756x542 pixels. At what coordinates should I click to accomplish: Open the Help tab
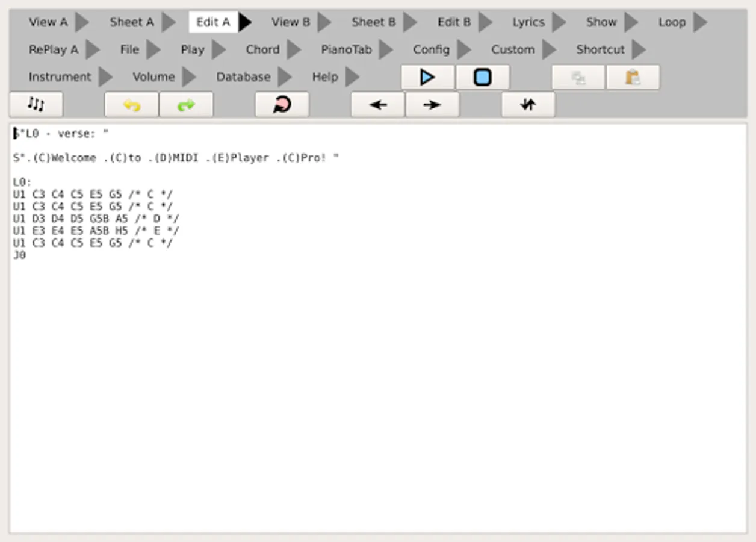tap(325, 77)
